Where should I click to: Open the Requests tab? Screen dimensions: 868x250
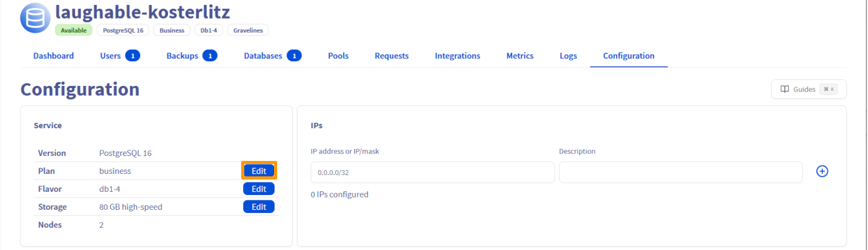[x=391, y=56]
